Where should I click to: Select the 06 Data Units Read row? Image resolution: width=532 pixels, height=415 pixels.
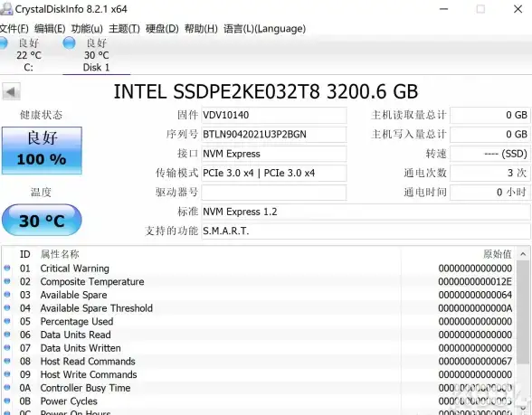pos(259,335)
